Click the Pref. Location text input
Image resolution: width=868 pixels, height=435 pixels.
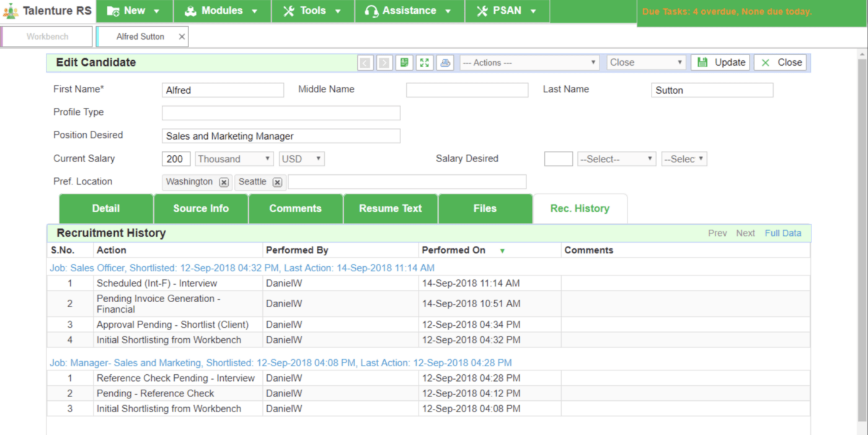tap(407, 182)
